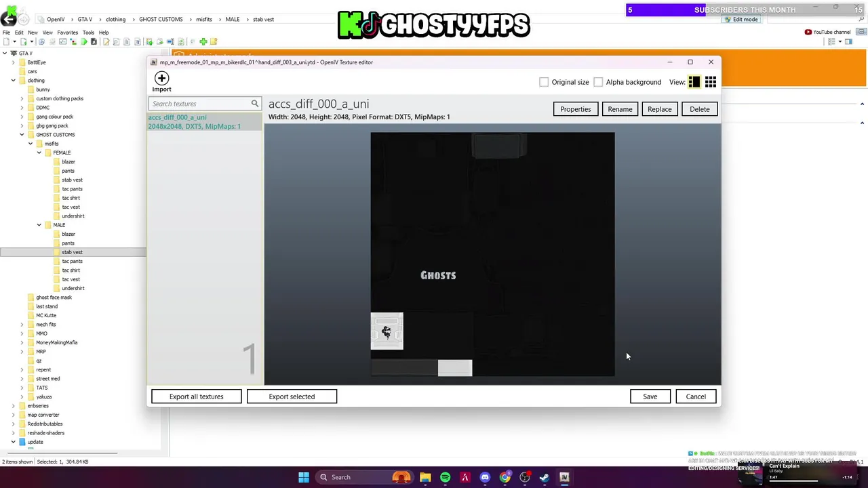Viewport: 868px width, 488px height.
Task: Open File Explorer from the taskbar
Action: click(x=425, y=477)
